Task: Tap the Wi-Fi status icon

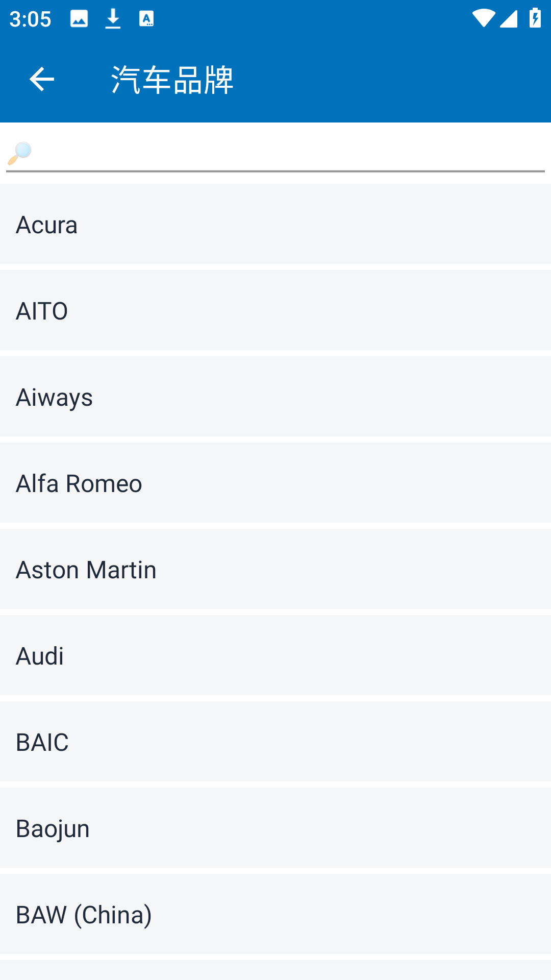Action: pos(483,19)
